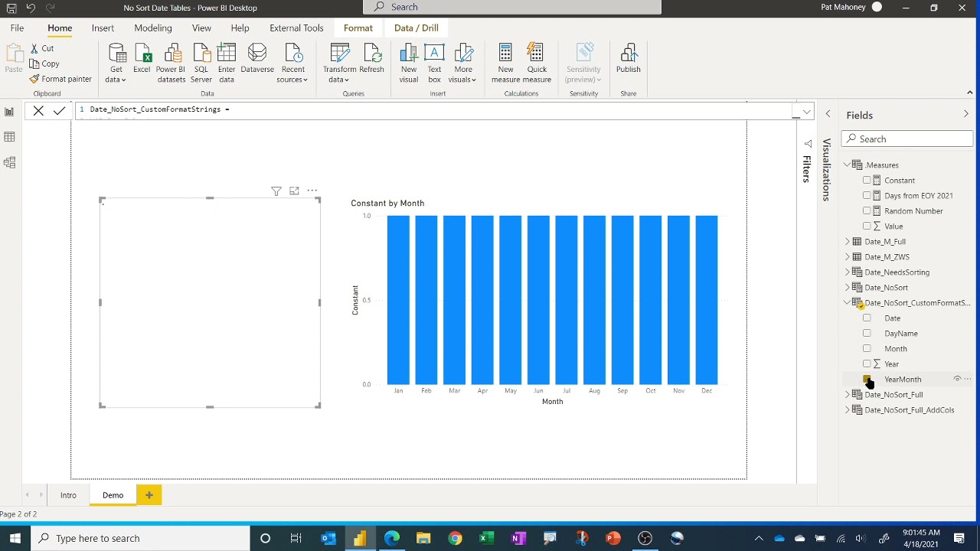Expand the Date_M_Full table
Image resolution: width=980 pixels, height=551 pixels.
click(848, 242)
